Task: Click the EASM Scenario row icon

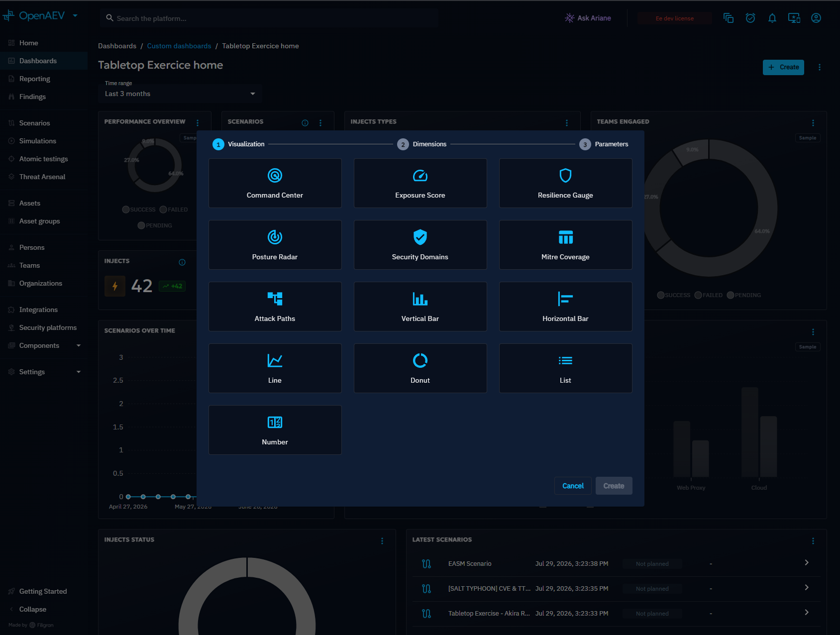Action: [x=426, y=564]
